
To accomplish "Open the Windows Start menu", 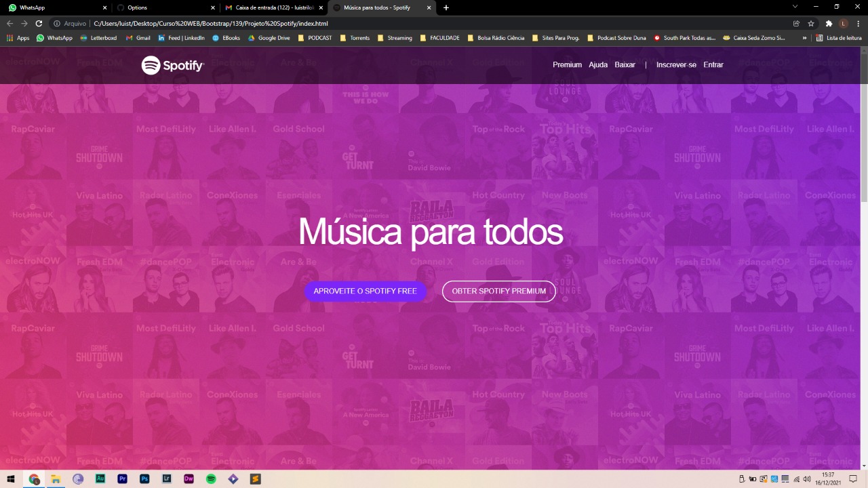I will [9, 479].
